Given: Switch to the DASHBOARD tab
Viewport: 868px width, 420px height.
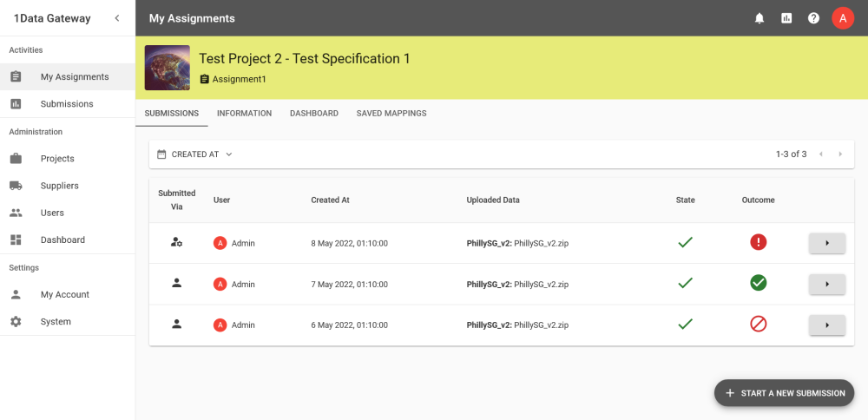Looking at the screenshot, I should click(x=314, y=114).
